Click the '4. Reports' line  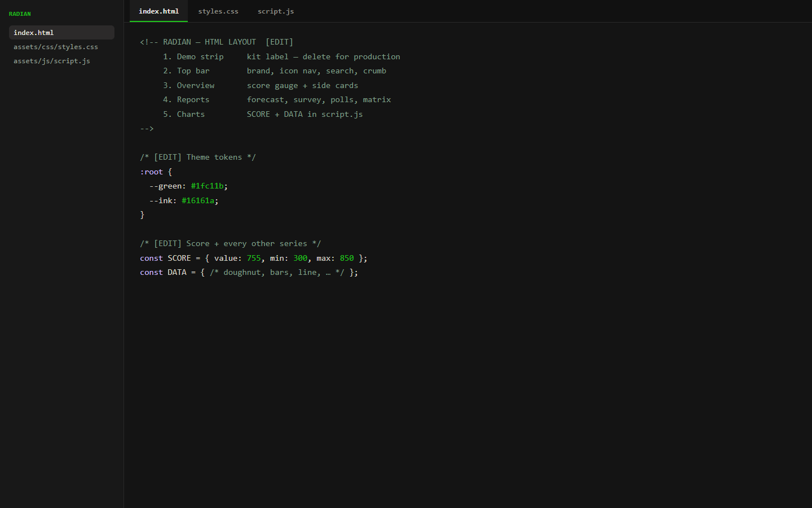(x=186, y=99)
